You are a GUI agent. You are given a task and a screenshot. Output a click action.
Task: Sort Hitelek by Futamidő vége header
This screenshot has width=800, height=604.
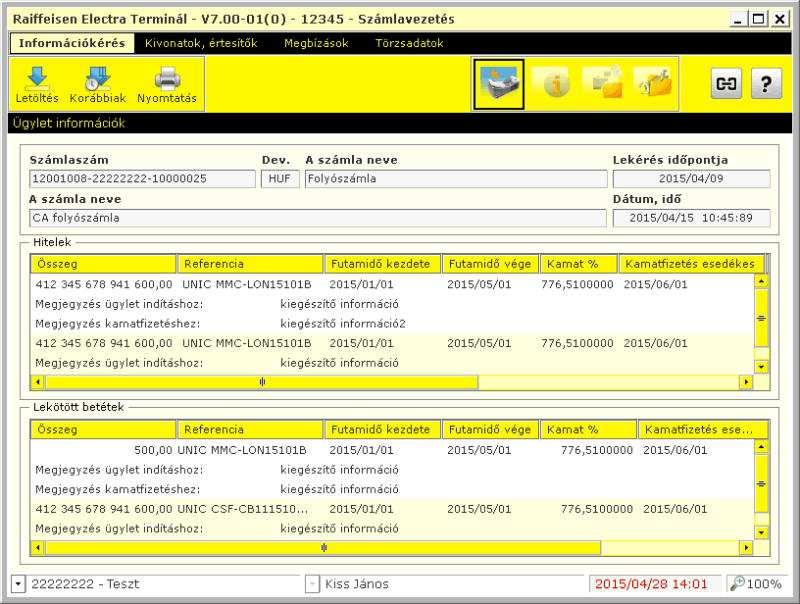coord(490,264)
